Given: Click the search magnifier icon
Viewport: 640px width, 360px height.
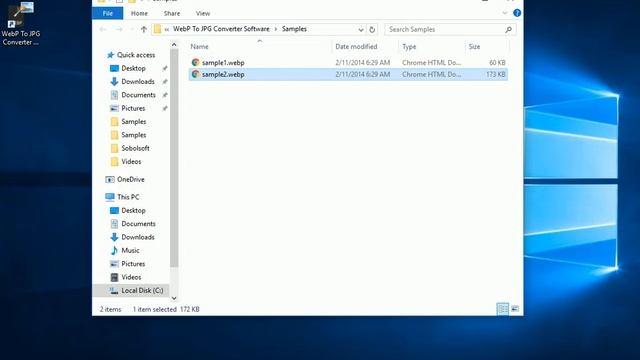Looking at the screenshot, I should [509, 29].
